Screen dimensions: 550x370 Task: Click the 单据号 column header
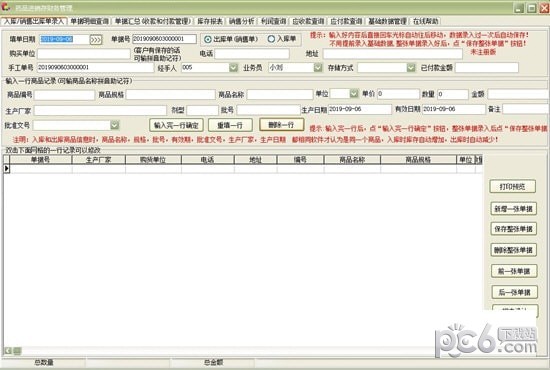coord(41,160)
